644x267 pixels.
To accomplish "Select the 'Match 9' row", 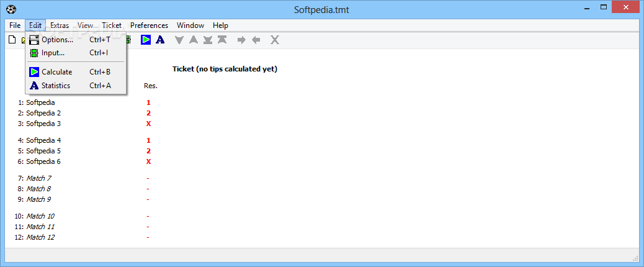I will coord(35,199).
